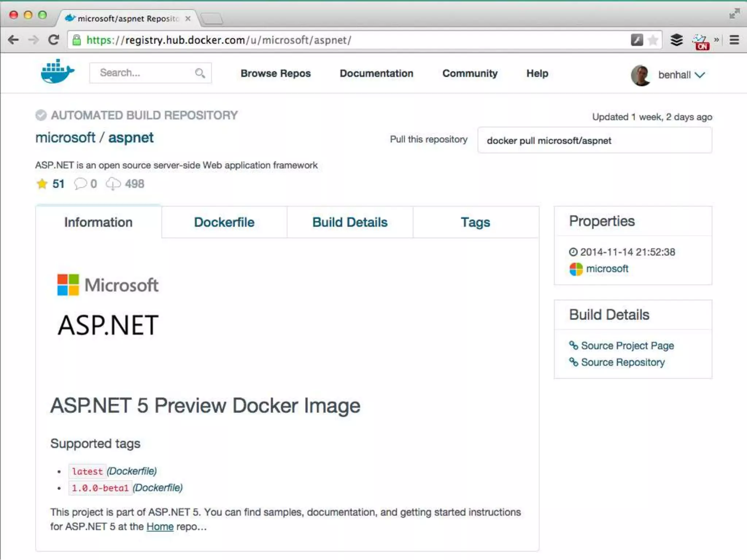Show more extensions with double chevron
Viewport: 747px width, 560px height.
coord(716,39)
